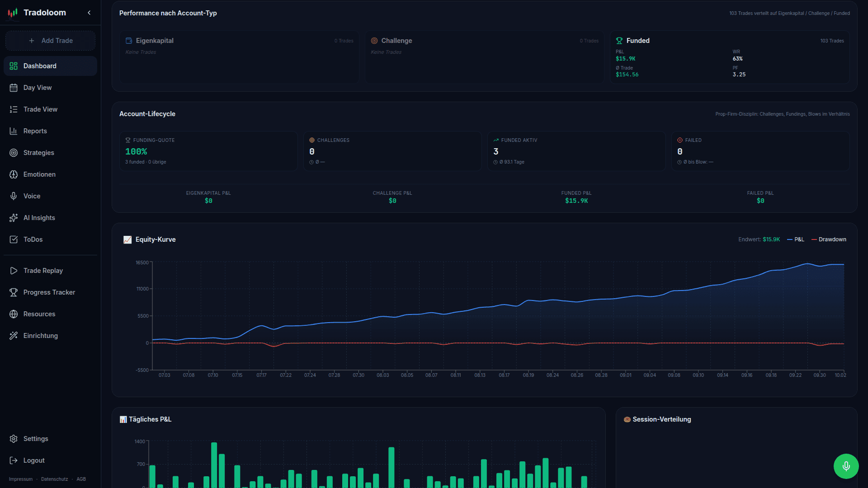
Task: Click the Tradoloom candlestick logo icon
Action: pyautogui.click(x=13, y=13)
